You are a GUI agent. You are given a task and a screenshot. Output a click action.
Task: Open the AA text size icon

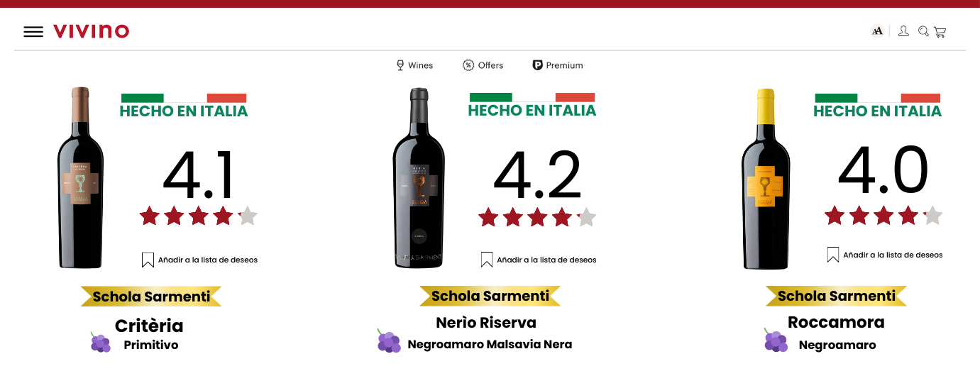[878, 31]
